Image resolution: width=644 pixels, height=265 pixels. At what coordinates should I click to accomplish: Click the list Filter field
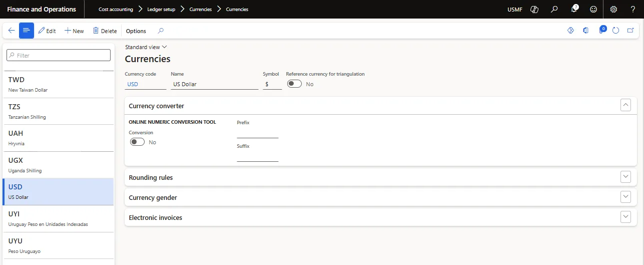tap(59, 55)
